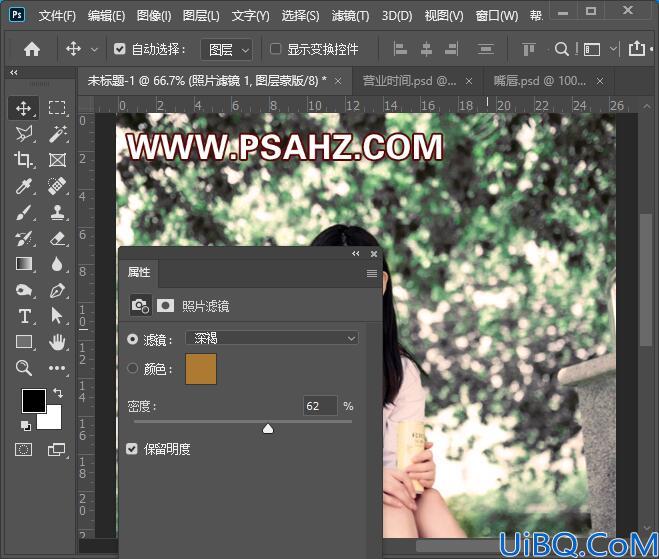Show the photo filter adjustment icon view
This screenshot has width=659, height=559.
point(140,306)
